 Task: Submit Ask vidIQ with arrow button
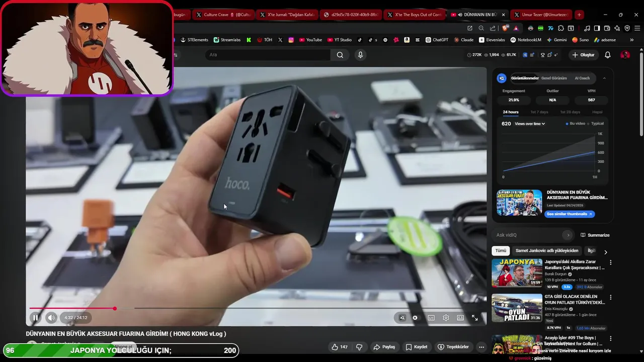point(568,235)
